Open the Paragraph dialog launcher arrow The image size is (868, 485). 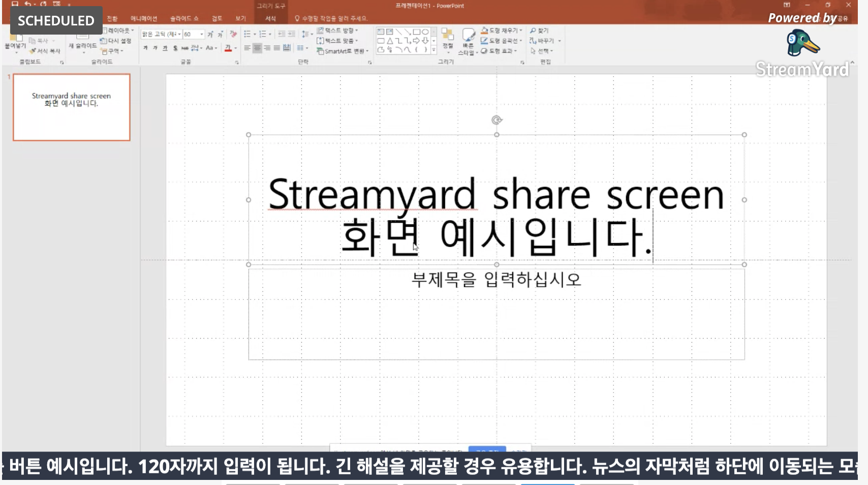(x=369, y=62)
